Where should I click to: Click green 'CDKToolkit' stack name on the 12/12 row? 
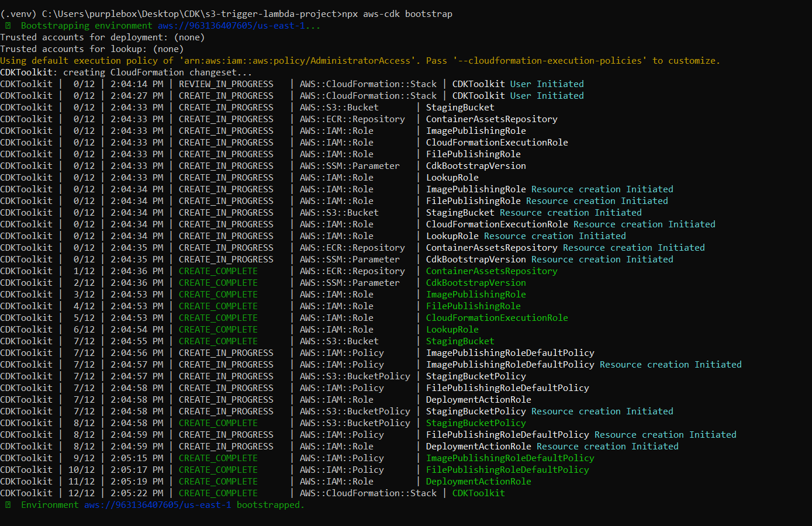click(479, 493)
